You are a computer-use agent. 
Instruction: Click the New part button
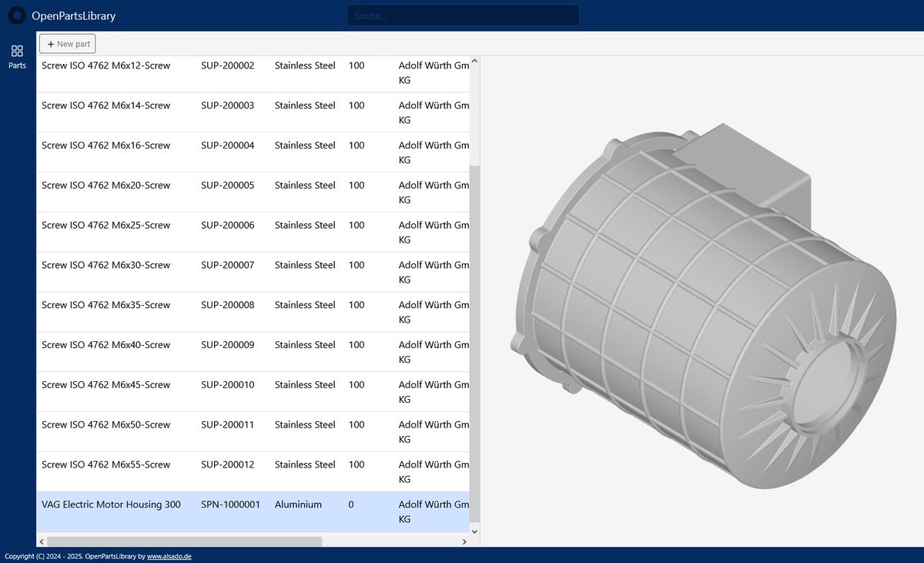68,44
